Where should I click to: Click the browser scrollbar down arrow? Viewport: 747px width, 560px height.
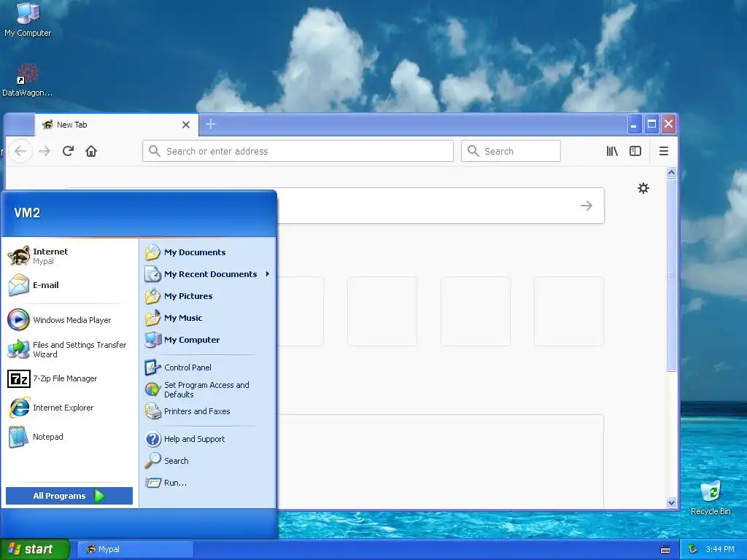tap(672, 502)
